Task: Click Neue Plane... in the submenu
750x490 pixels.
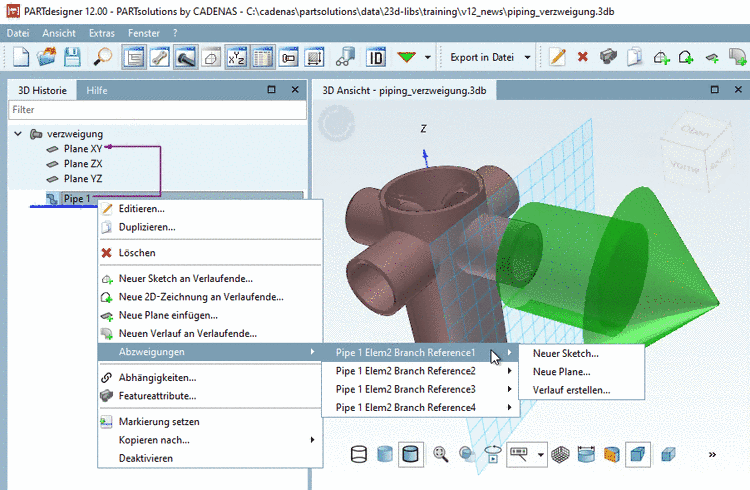Action: pos(582,371)
